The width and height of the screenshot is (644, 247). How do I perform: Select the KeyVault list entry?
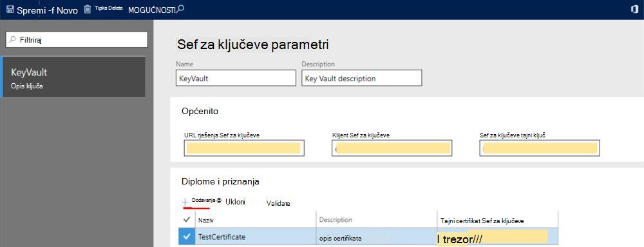pyautogui.click(x=73, y=77)
